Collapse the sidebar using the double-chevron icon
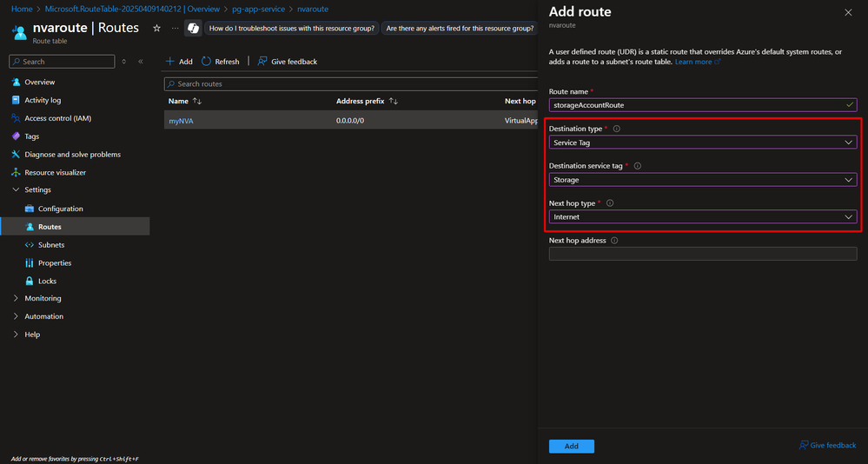 tap(141, 62)
